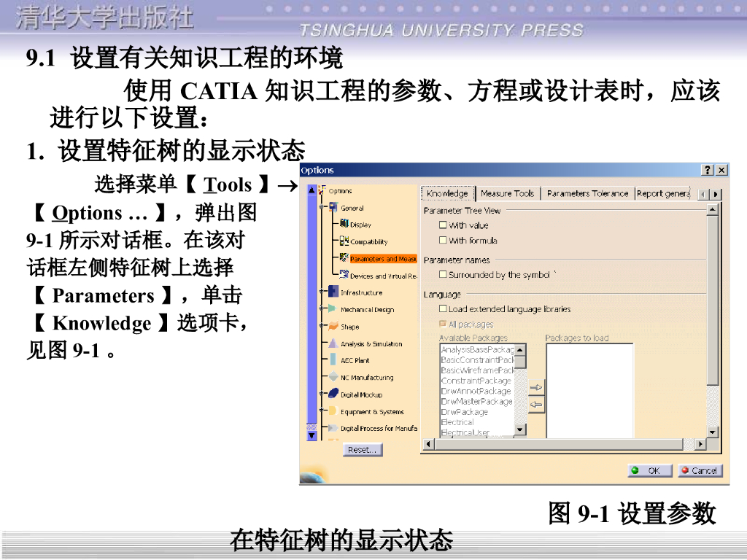The width and height of the screenshot is (747, 560).
Task: Select BasicConstraintPackage list entry
Action: pos(477,360)
